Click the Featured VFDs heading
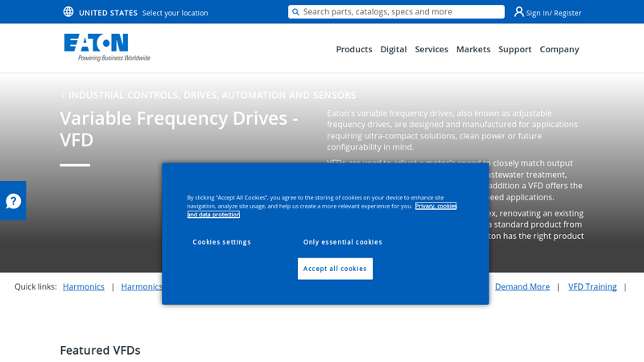Viewport: 644px width, 362px height. 100,350
